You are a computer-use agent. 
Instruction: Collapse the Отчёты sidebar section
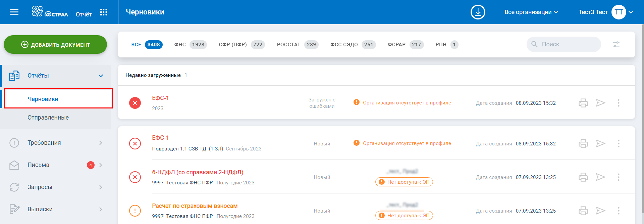point(101,76)
